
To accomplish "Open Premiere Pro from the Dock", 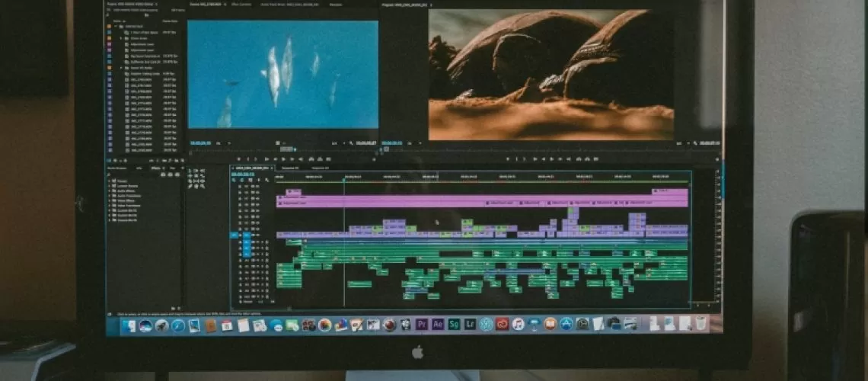I will (x=422, y=325).
